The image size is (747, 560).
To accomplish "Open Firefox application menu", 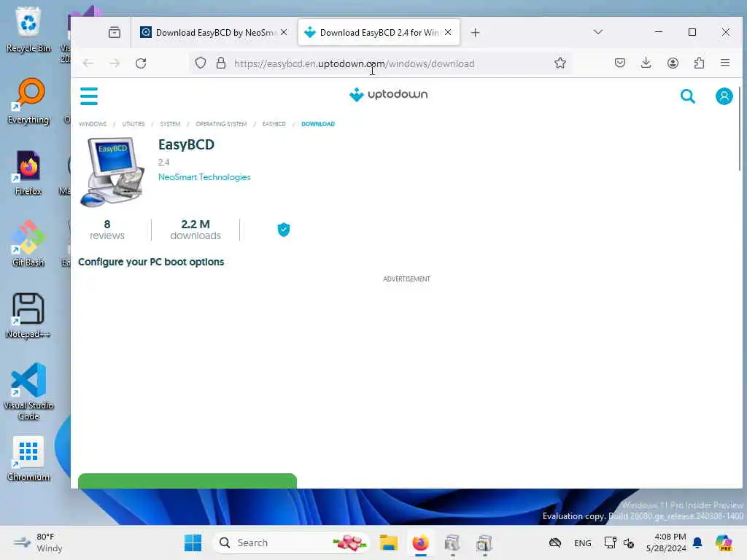I will coord(725,63).
